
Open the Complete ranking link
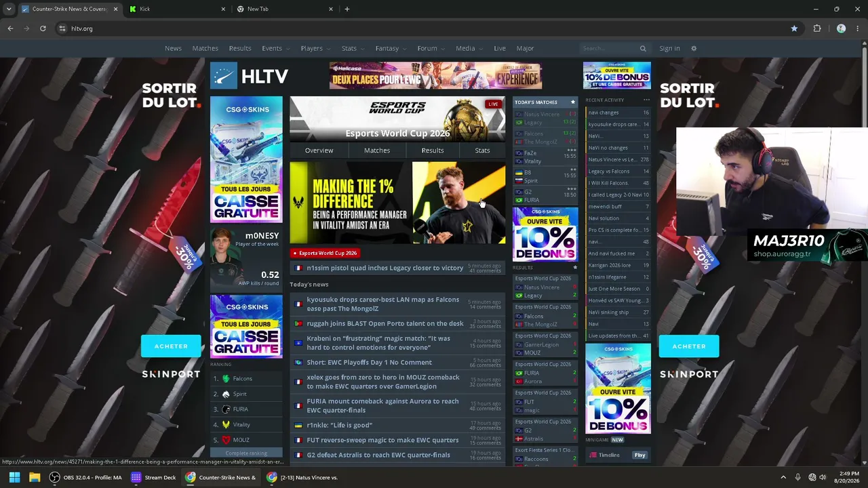point(246,453)
